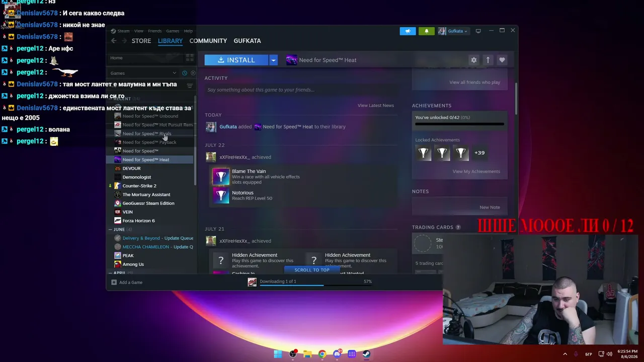The height and width of the screenshot is (362, 644).
Task: Expand the Games filter dropdown
Action: tap(143, 73)
